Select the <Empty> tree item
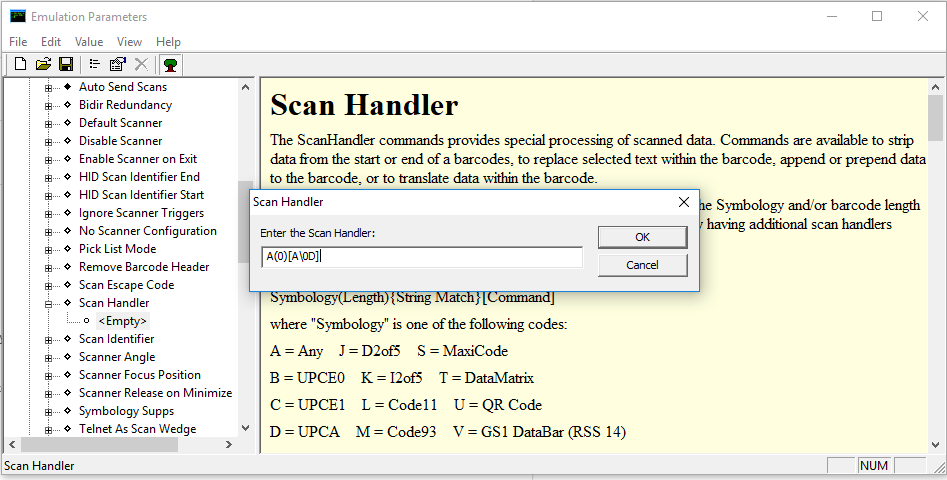 point(122,321)
